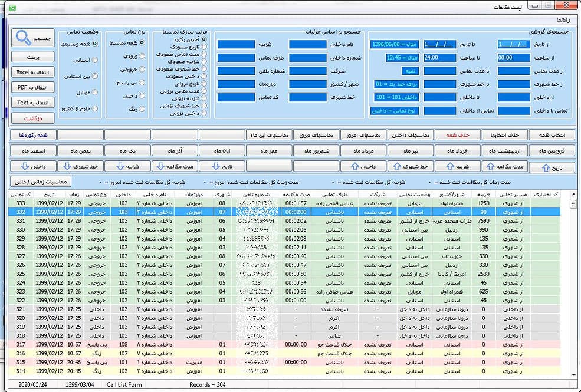
Task: Select call row with code 333
Action: [284, 203]
